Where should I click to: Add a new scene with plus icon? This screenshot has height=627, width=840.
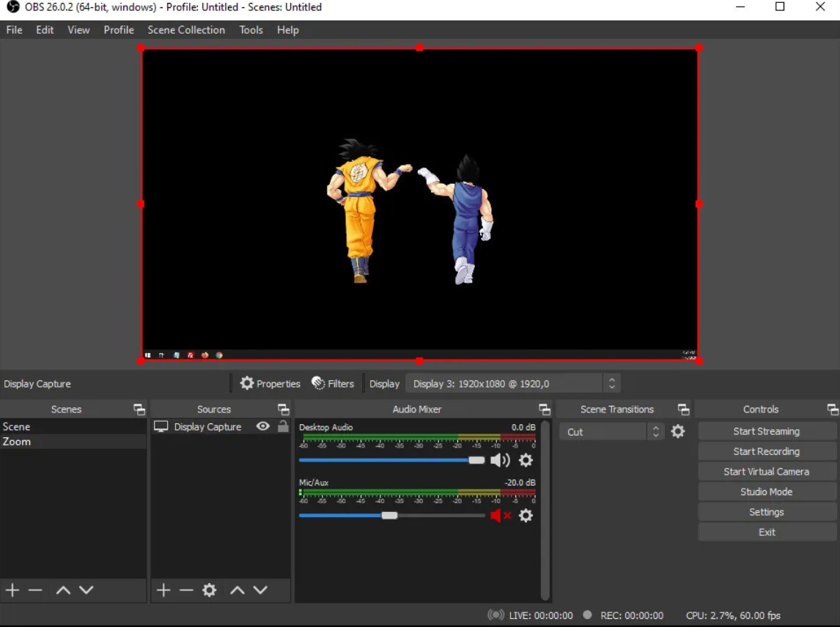[12, 590]
